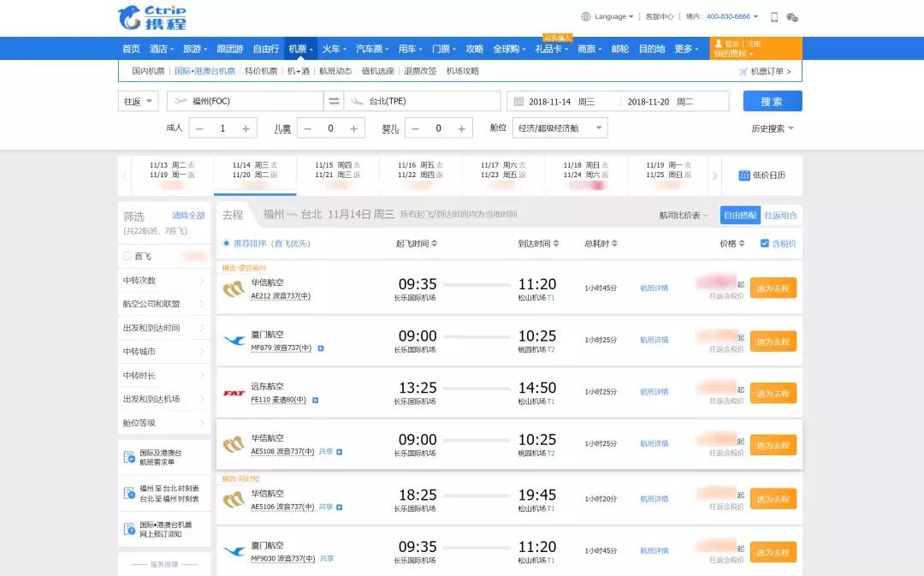Show next dates with the right arrow

(715, 175)
